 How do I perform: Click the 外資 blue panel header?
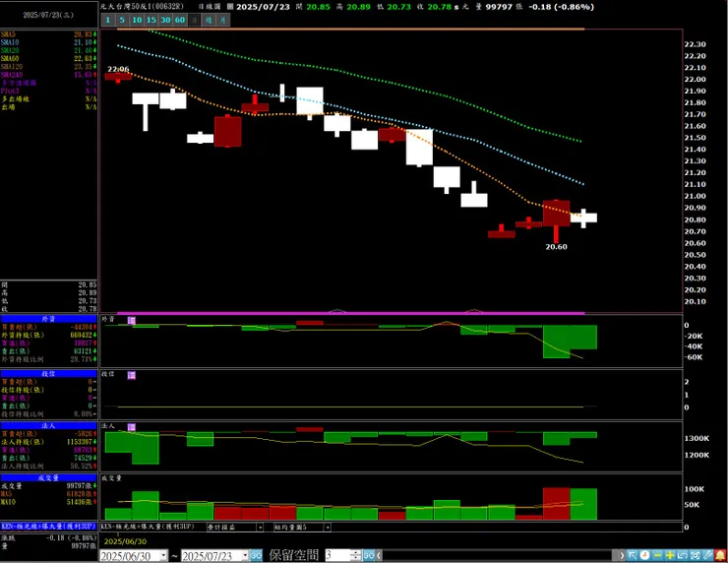point(49,319)
